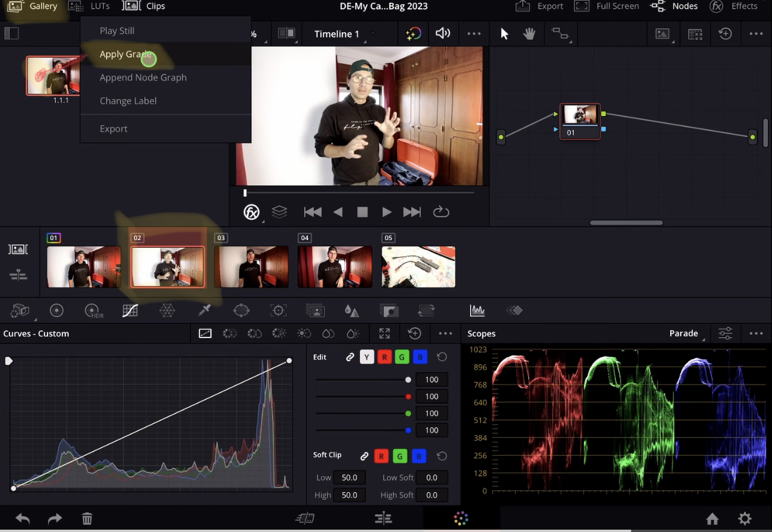The width and height of the screenshot is (772, 532).
Task: Select the Green channel under Soft Clip
Action: pos(400,456)
